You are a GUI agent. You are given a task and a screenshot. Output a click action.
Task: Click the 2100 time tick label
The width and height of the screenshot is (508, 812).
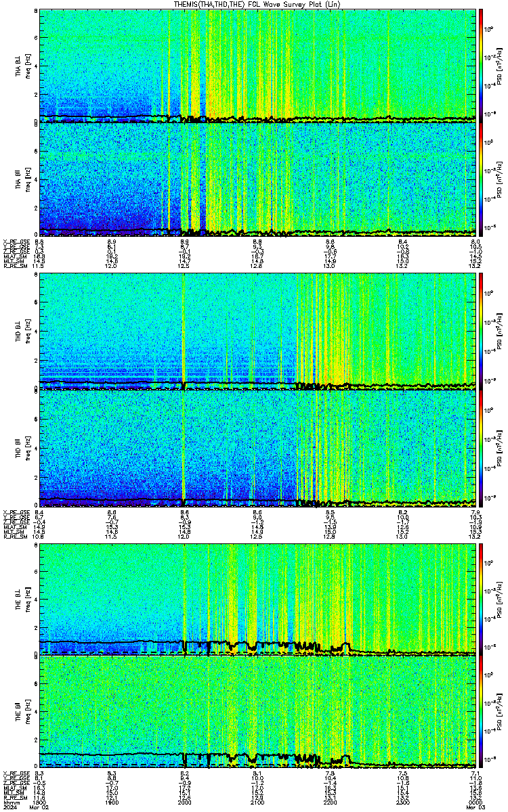(257, 802)
